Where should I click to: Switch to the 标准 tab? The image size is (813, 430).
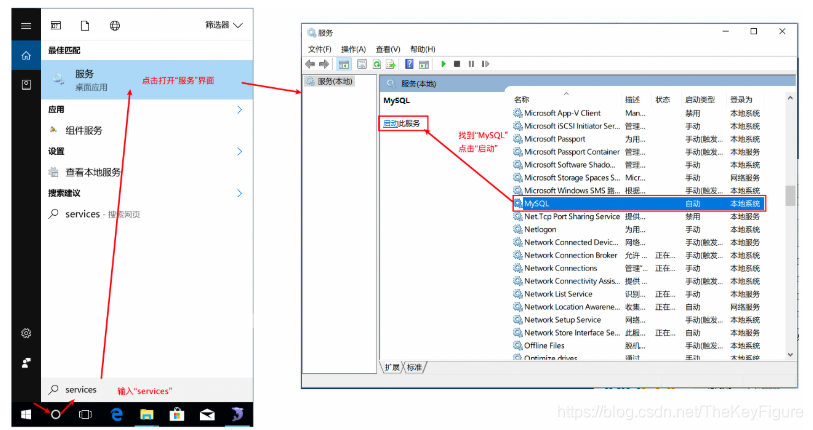pos(414,367)
